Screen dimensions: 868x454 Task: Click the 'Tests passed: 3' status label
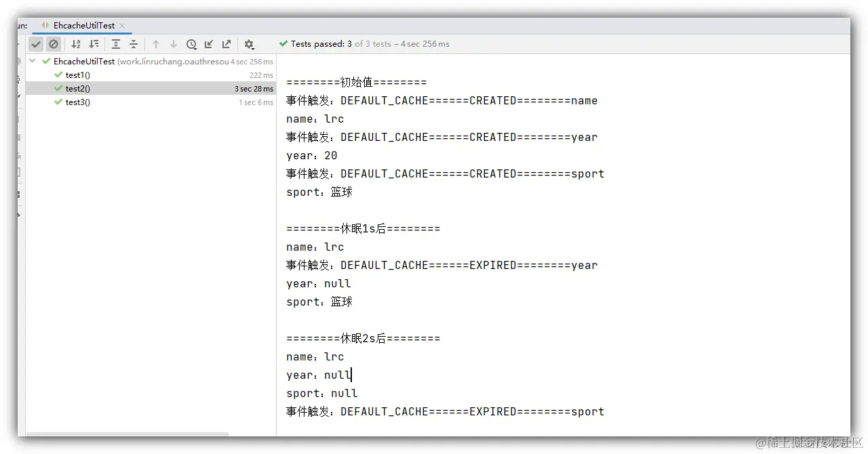point(321,44)
